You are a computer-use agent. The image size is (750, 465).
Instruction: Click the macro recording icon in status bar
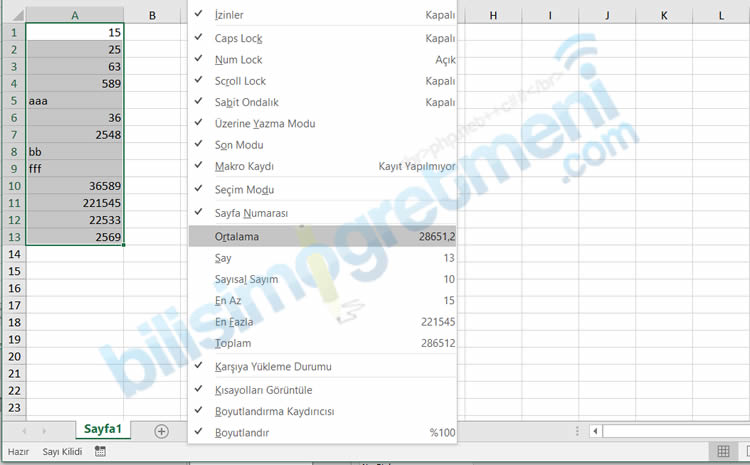(x=100, y=452)
